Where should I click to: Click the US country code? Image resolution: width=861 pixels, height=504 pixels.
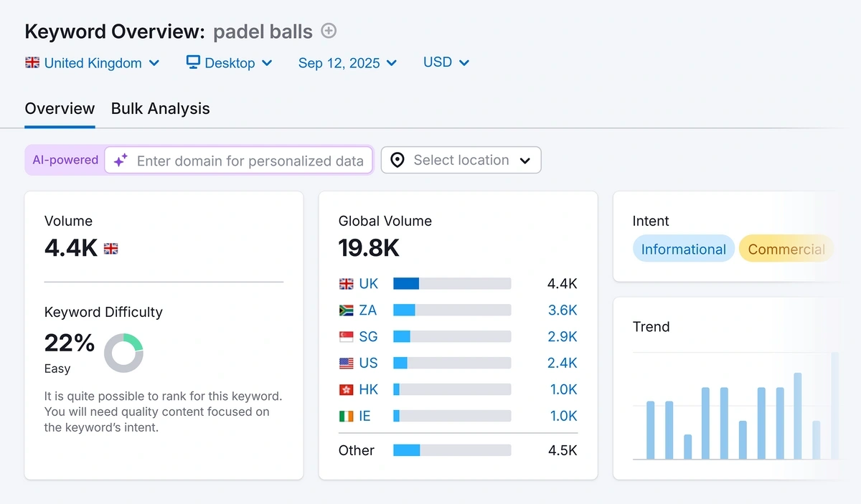[369, 363]
